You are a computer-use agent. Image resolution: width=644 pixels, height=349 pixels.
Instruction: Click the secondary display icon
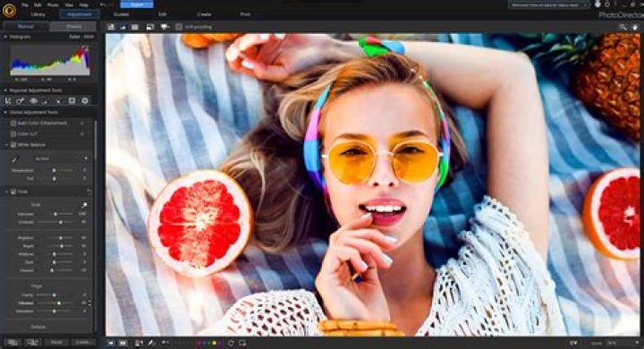point(150,27)
